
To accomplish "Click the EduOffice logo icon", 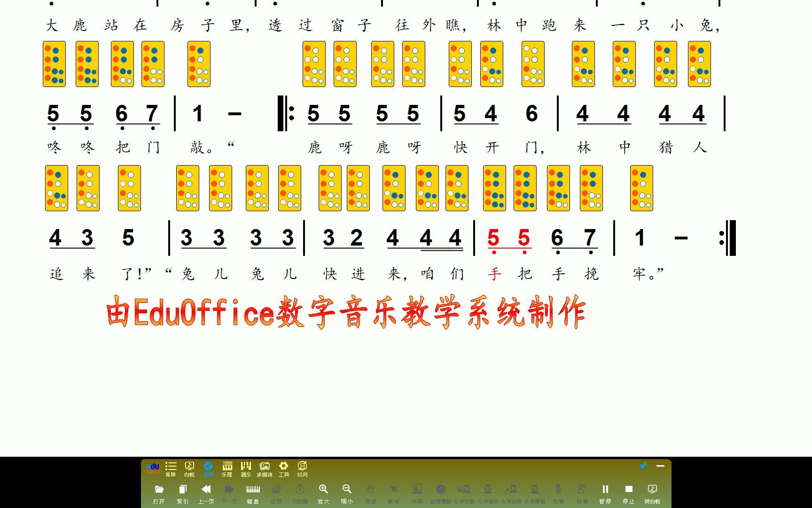I will [153, 468].
